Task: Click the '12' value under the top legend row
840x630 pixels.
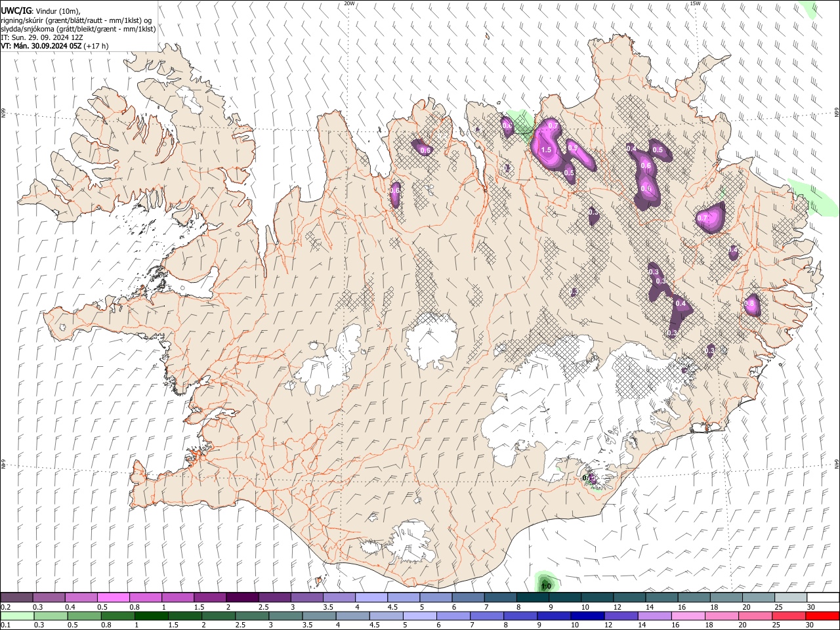Action: [x=617, y=607]
